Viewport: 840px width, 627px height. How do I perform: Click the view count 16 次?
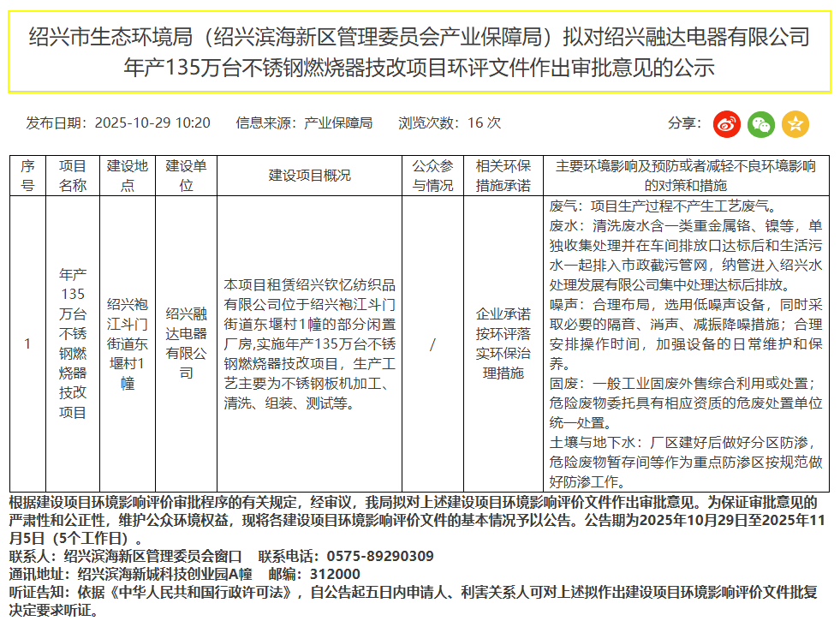(484, 123)
